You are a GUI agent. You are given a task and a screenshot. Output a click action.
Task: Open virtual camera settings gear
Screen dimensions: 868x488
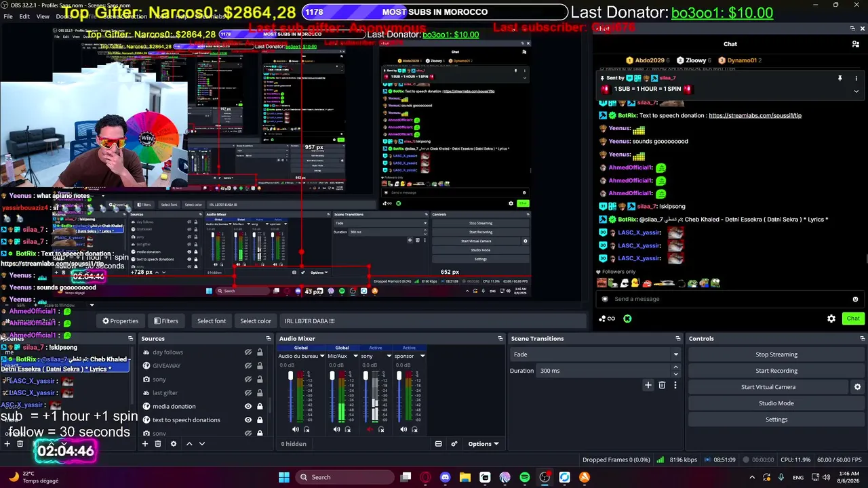tap(857, 387)
